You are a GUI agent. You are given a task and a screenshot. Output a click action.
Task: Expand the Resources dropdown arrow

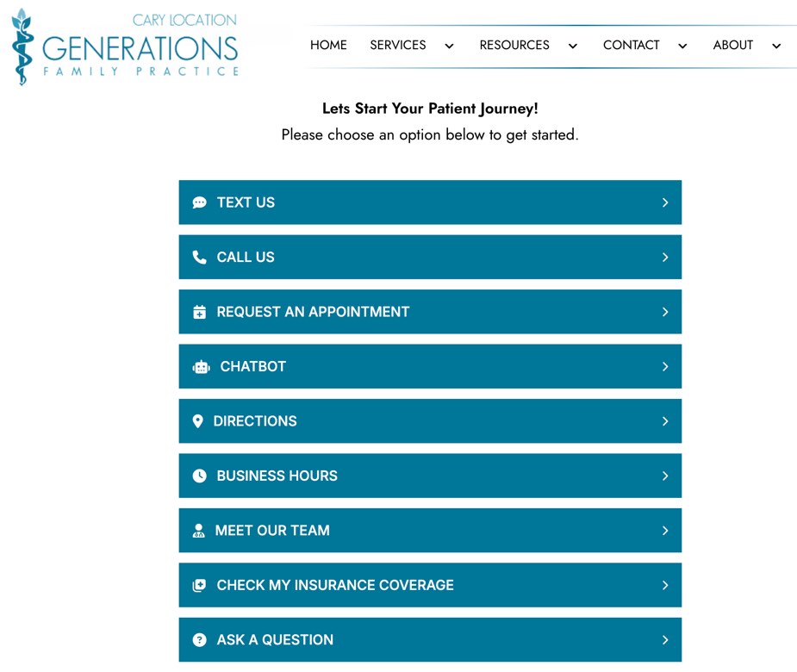(573, 47)
